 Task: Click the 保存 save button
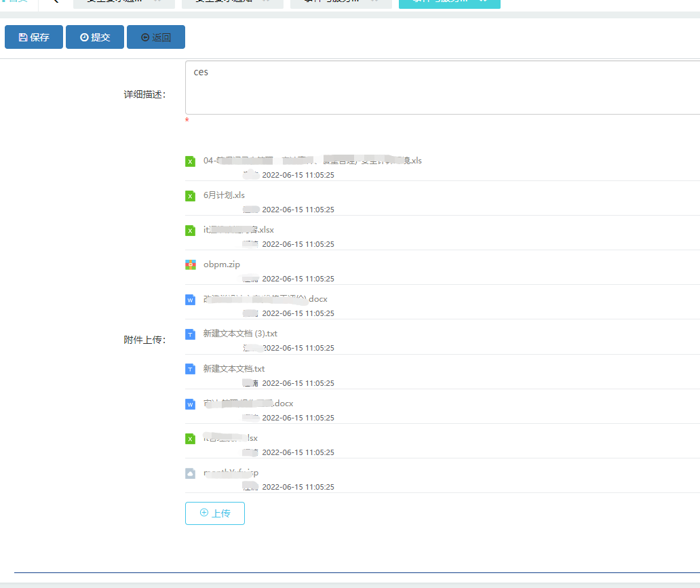34,37
